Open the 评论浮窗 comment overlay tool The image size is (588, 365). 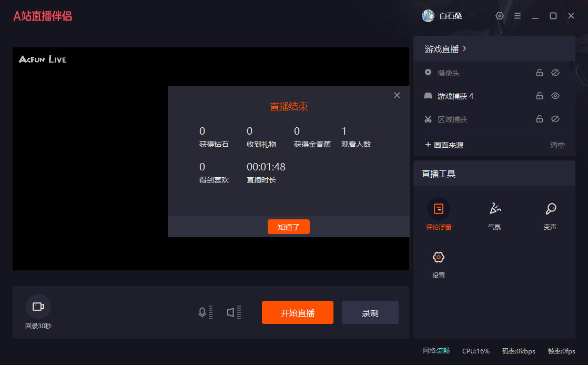pos(438,209)
